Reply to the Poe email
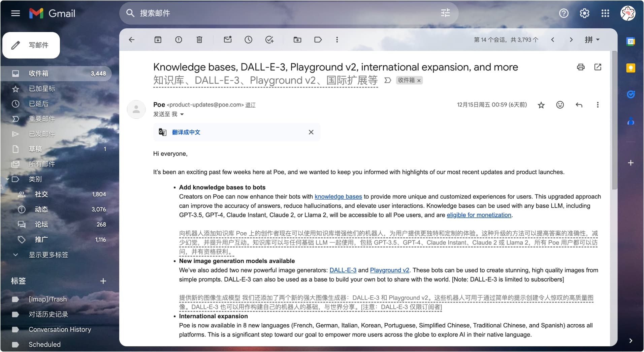644x352 pixels. click(579, 105)
